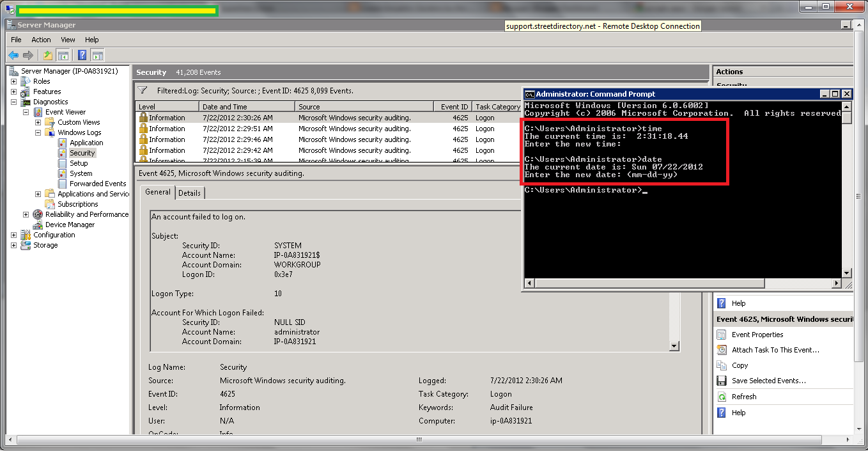
Task: Click the Help entry at the bottom Actions pane
Action: point(738,412)
